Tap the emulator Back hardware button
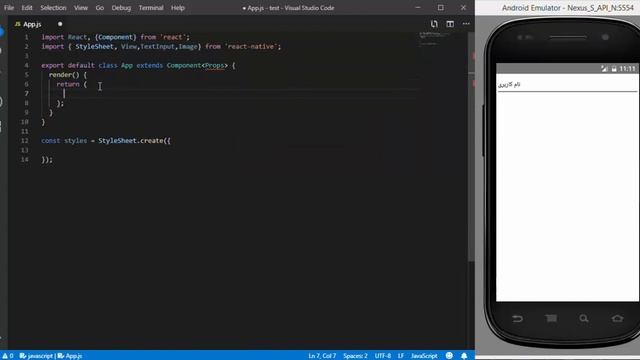This screenshot has width=640, height=360. tap(517, 318)
